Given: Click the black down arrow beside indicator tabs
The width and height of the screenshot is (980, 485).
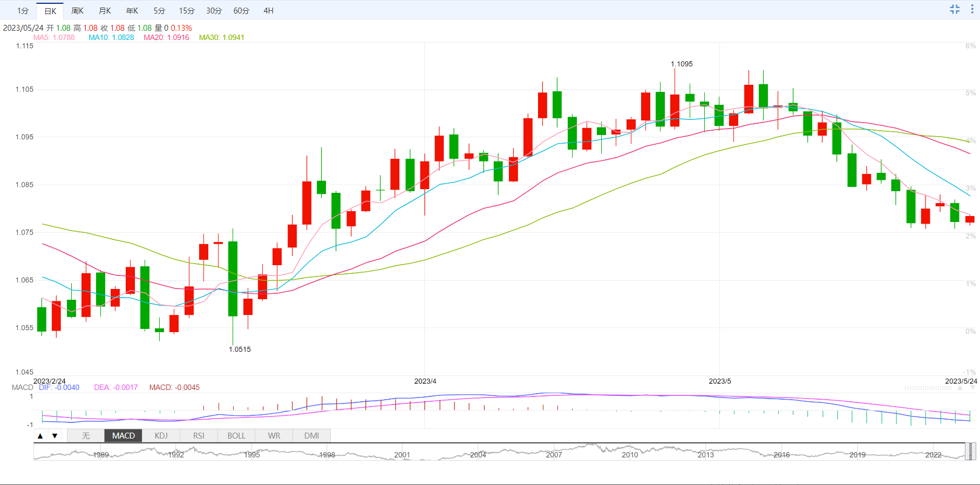Looking at the screenshot, I should (55, 436).
